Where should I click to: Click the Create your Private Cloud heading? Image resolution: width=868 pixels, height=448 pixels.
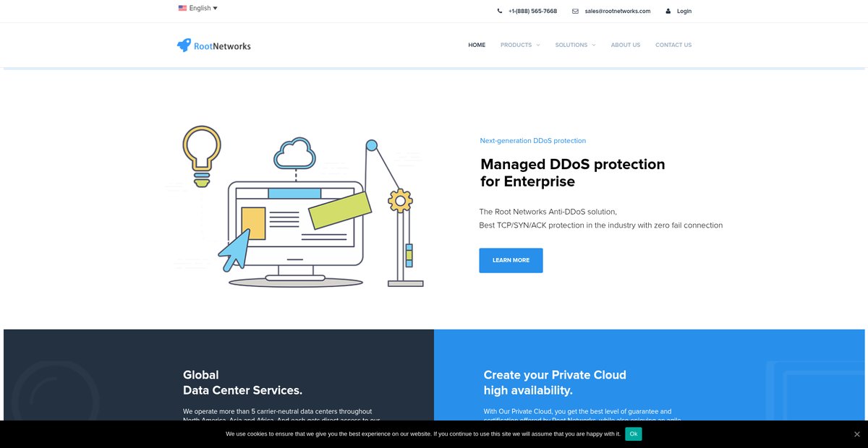pos(555,382)
